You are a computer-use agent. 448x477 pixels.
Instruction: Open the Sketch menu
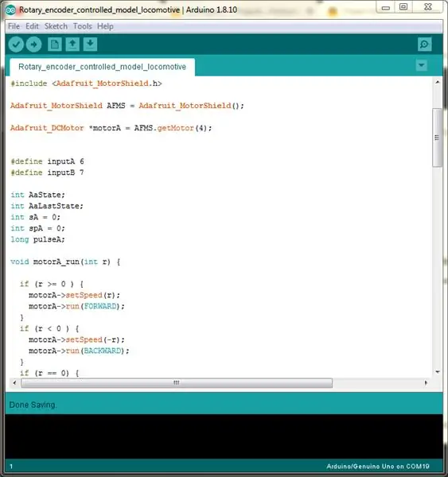pyautogui.click(x=56, y=26)
